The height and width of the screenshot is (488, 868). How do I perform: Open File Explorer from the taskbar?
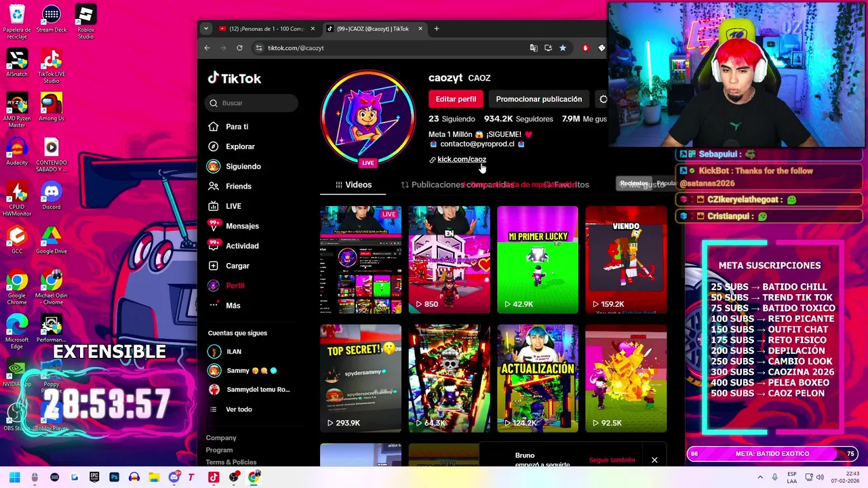(154, 477)
